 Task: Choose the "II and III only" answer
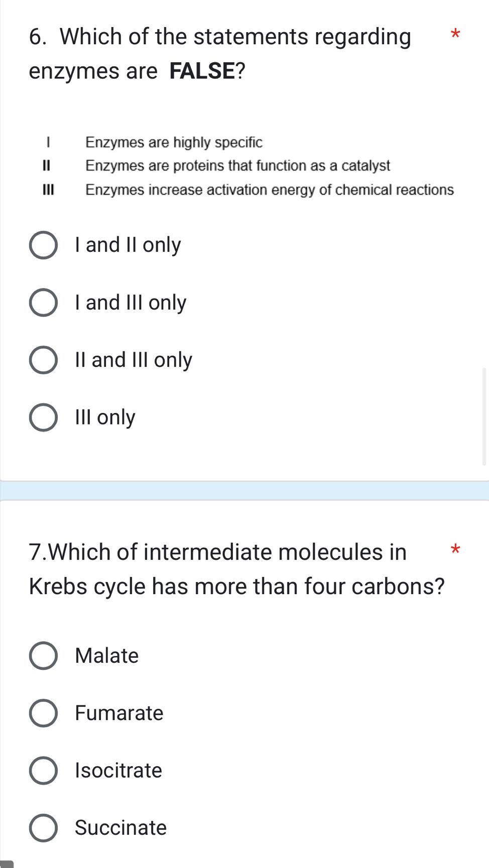click(44, 360)
